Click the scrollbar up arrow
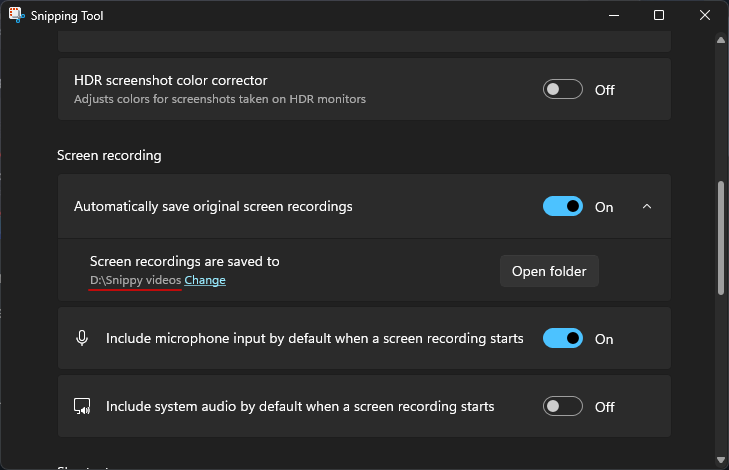 coord(720,39)
